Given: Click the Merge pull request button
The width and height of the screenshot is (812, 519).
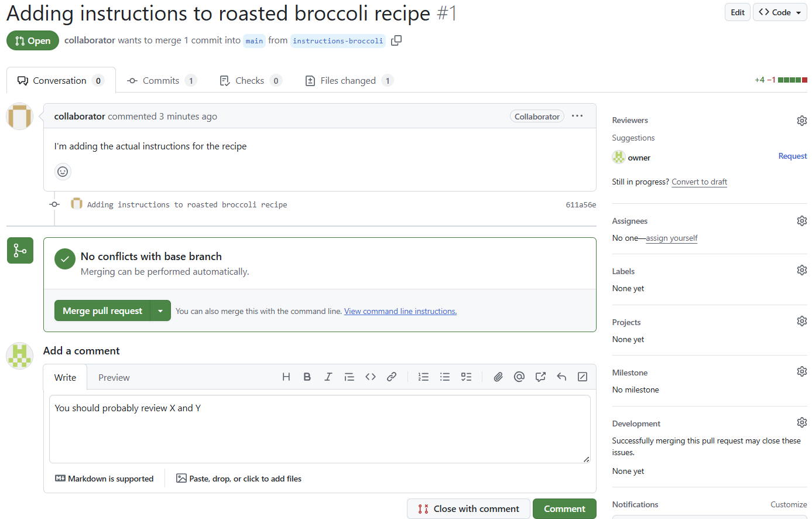Looking at the screenshot, I should click(102, 310).
